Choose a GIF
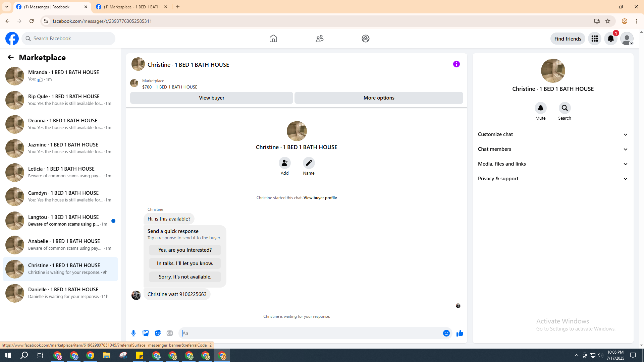This screenshot has height=362, width=644. click(170, 333)
